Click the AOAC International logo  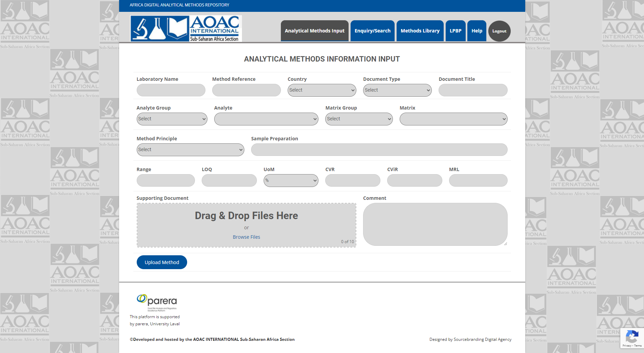click(186, 28)
